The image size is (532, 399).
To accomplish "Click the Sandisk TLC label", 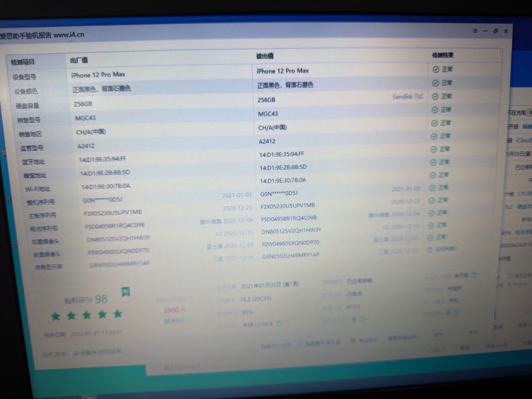I will pyautogui.click(x=408, y=97).
